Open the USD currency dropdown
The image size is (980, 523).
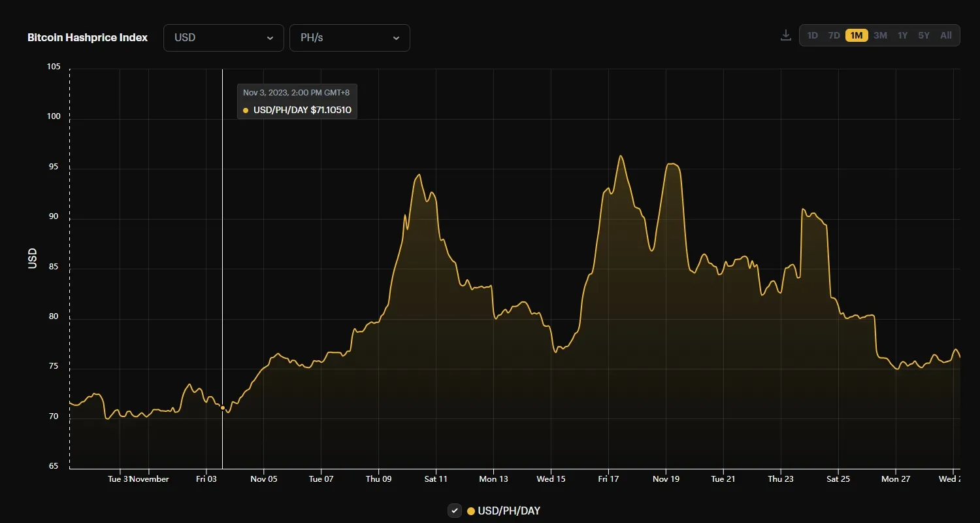(223, 38)
